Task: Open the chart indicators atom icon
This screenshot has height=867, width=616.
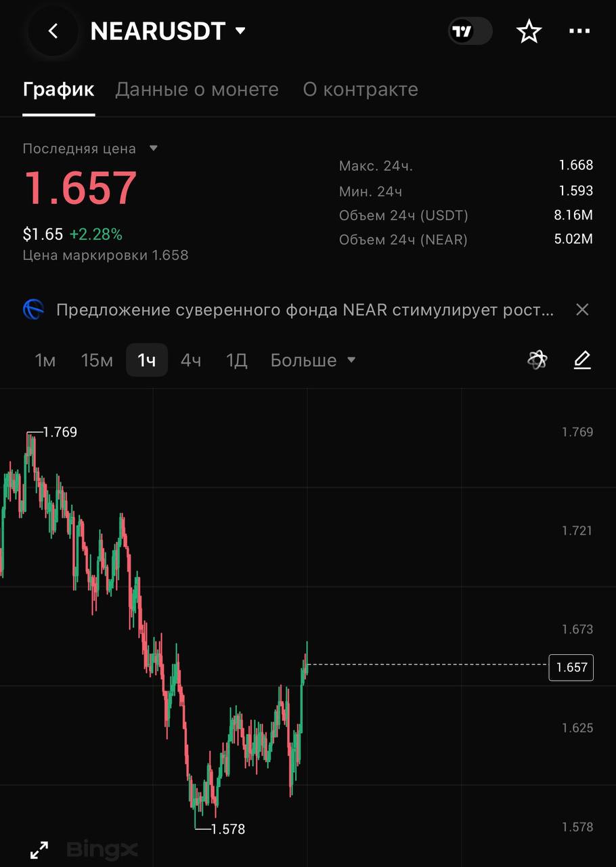Action: 537,360
